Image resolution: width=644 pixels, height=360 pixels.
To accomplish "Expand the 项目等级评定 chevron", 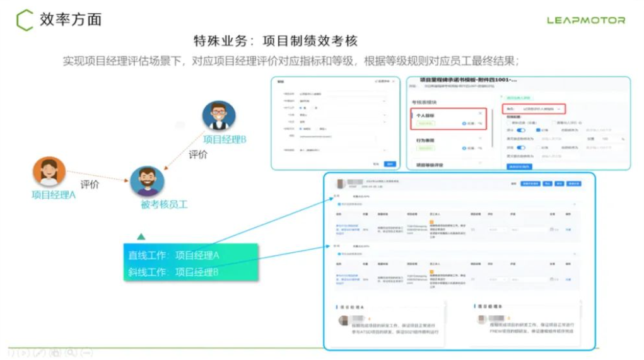I will 480,163.
